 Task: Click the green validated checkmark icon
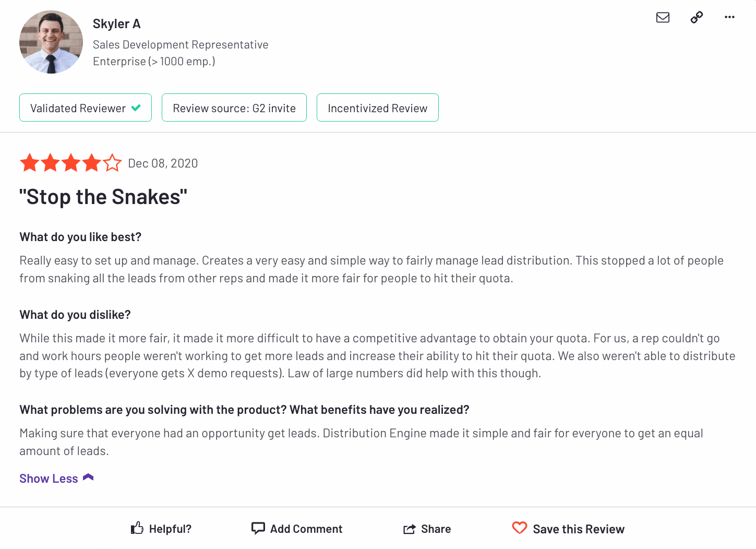coord(136,108)
